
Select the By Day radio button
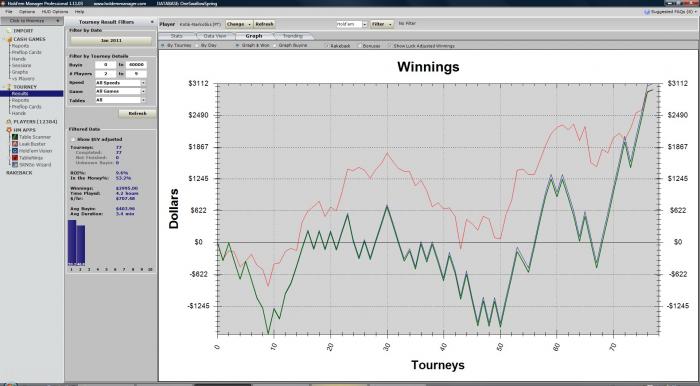pyautogui.click(x=197, y=46)
